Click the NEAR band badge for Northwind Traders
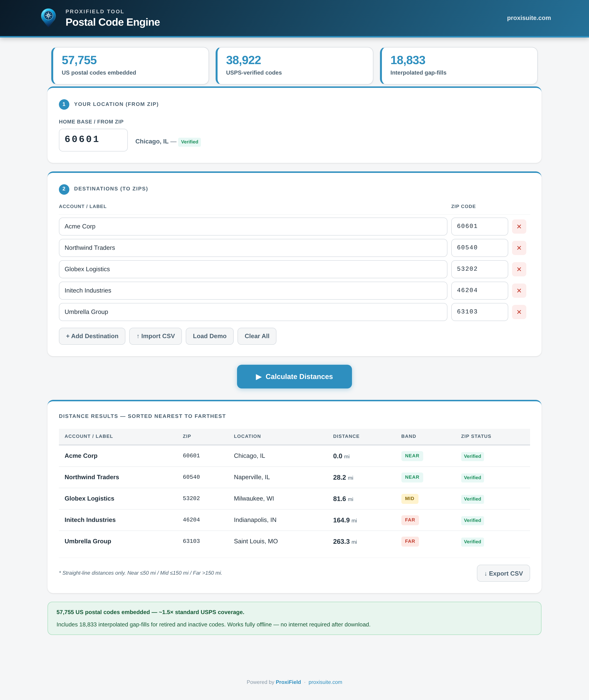Screen dimensions: 589x700 (x=412, y=477)
